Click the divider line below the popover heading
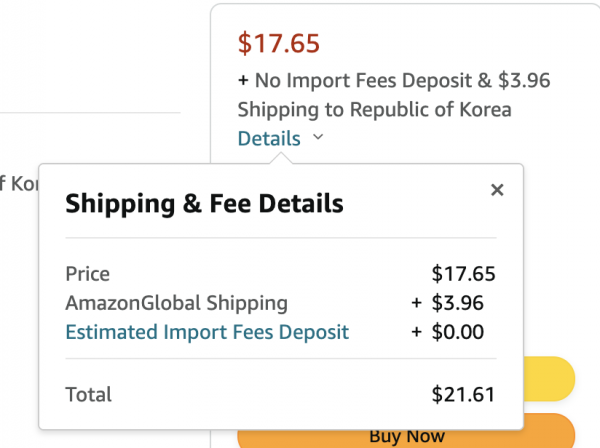 (x=280, y=238)
